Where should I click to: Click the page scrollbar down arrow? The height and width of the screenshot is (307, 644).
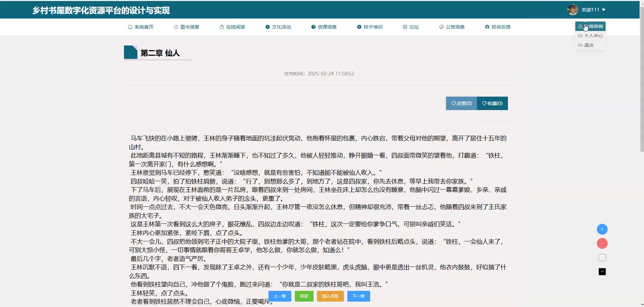[642, 305]
